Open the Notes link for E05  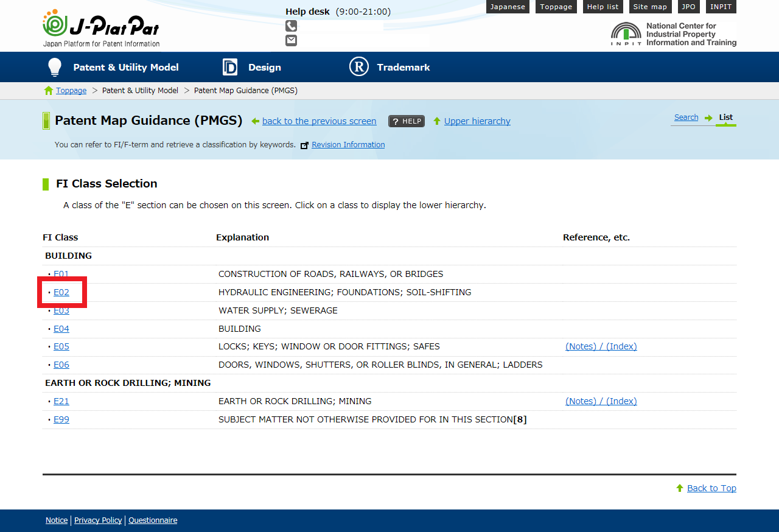tap(581, 346)
